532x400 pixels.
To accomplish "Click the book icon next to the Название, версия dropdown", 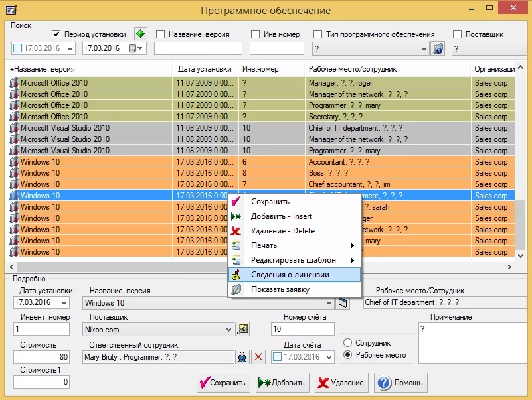I will click(343, 303).
